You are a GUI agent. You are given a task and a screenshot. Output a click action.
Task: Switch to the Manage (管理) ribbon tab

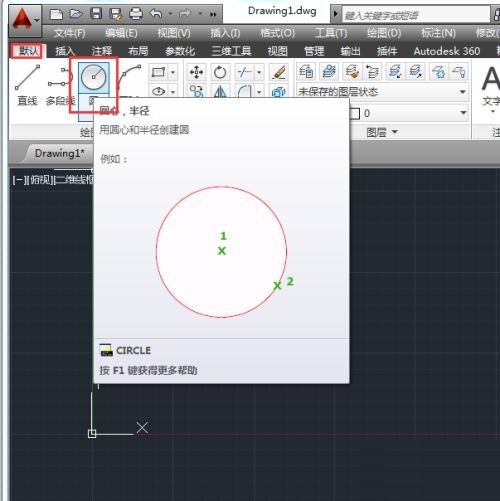coord(314,51)
